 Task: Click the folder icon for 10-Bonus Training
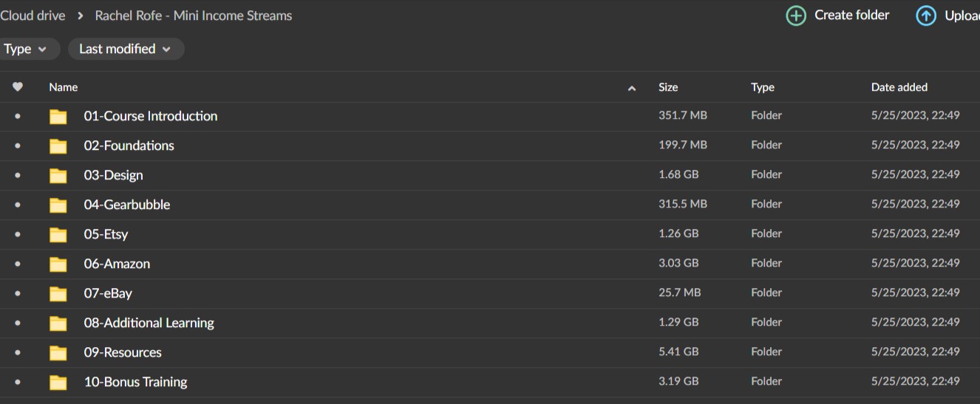58,383
